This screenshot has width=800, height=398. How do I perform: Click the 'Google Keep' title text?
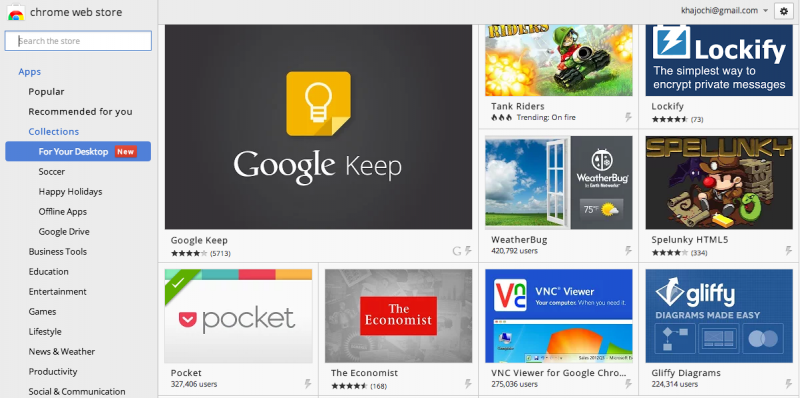[199, 240]
